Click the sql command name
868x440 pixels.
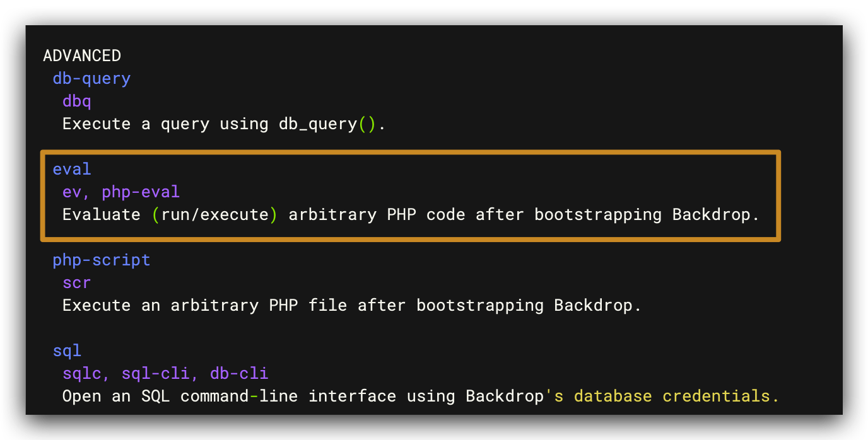[67, 350]
